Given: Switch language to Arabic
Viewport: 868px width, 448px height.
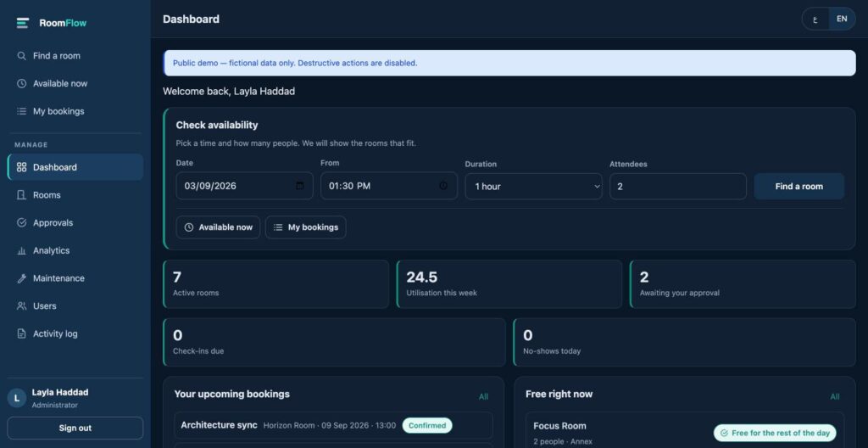Looking at the screenshot, I should tap(815, 19).
